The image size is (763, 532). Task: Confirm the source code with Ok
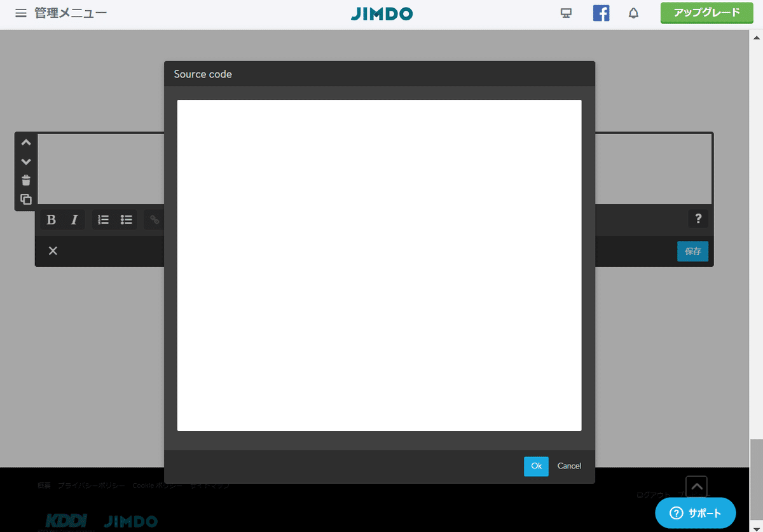pos(536,466)
